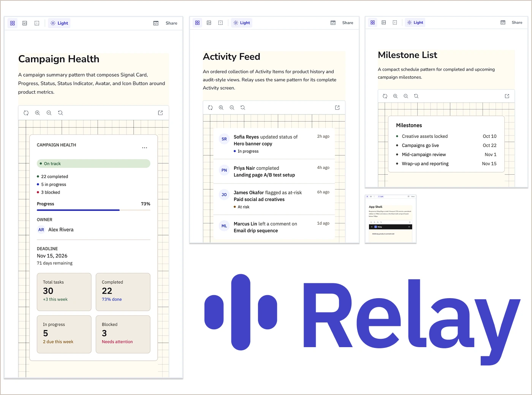The height and width of the screenshot is (395, 532).
Task: Click 'Hero banner copy' in the Activity Feed
Action: [x=253, y=144]
